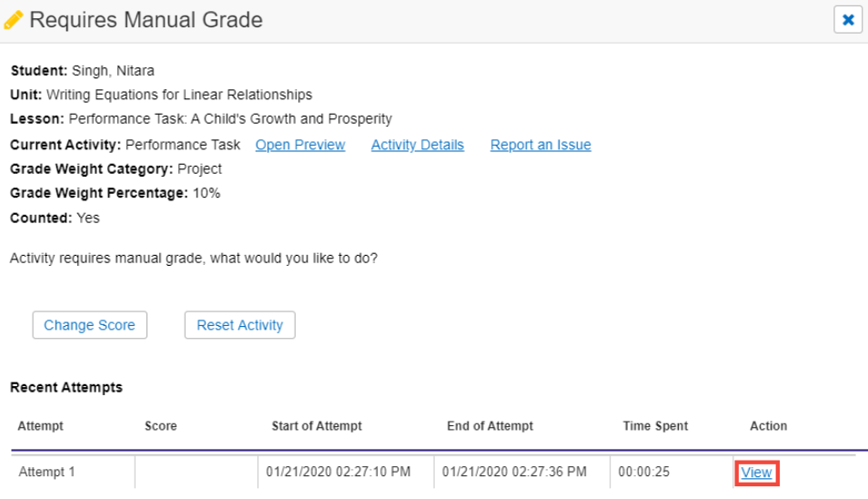Click the 02:27:36 PM end time cell
The image size is (868, 499).
514,473
